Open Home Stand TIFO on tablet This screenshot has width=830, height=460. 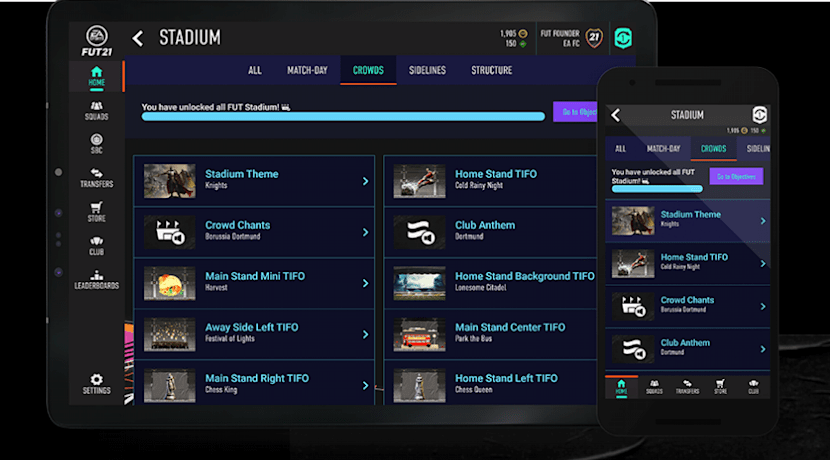pyautogui.click(x=490, y=181)
